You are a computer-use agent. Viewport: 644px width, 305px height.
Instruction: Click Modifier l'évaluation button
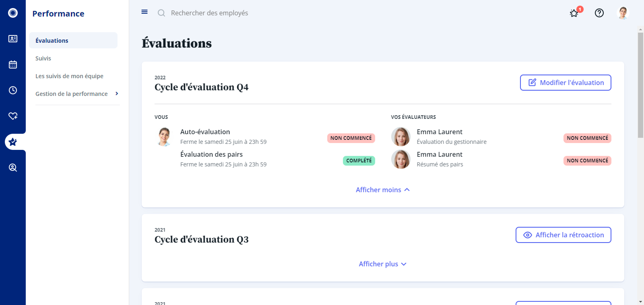(x=566, y=83)
